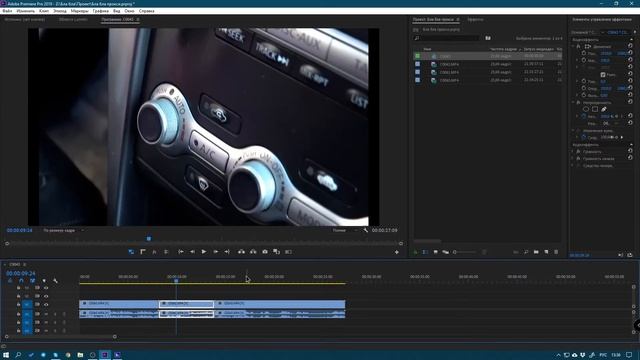The image size is (640, 360).
Task: Expand the Volume audio effect
Action: pyautogui.click(x=573, y=151)
